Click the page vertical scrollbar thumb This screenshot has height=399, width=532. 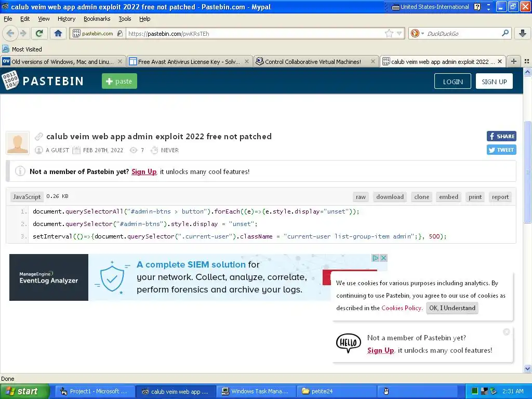point(527,171)
